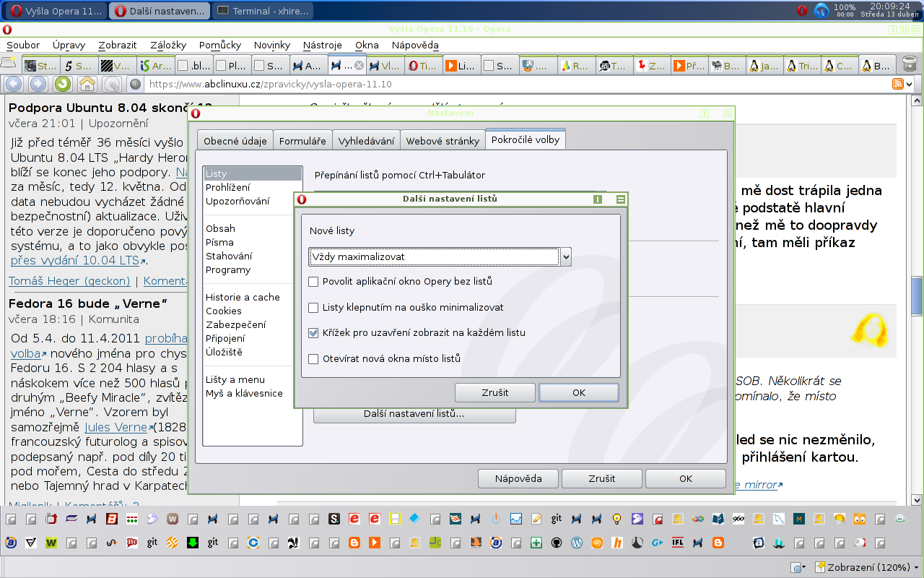This screenshot has height=578, width=924.
Task: Click the orange RSS feed icon in address bar
Action: pos(898,84)
